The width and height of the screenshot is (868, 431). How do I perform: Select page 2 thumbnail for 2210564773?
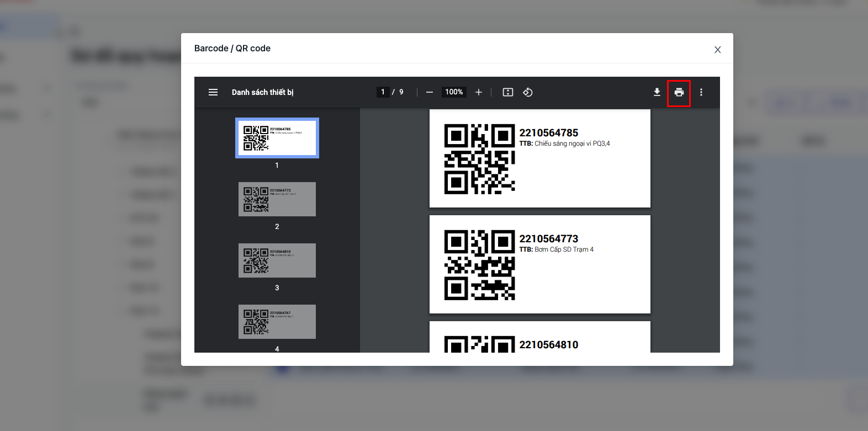point(277,199)
